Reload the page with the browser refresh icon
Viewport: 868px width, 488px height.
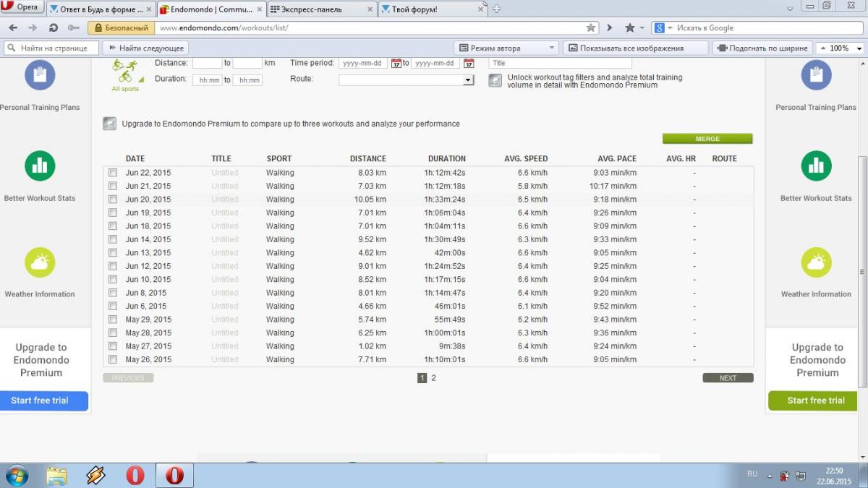(x=53, y=27)
